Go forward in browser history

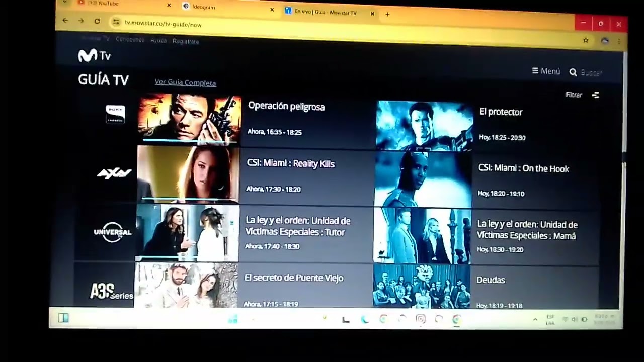click(81, 21)
